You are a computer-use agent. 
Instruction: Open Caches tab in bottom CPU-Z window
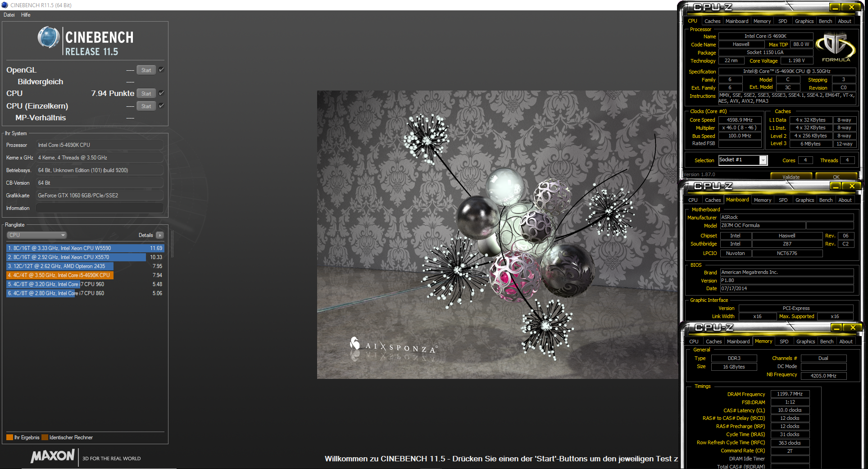tap(713, 342)
